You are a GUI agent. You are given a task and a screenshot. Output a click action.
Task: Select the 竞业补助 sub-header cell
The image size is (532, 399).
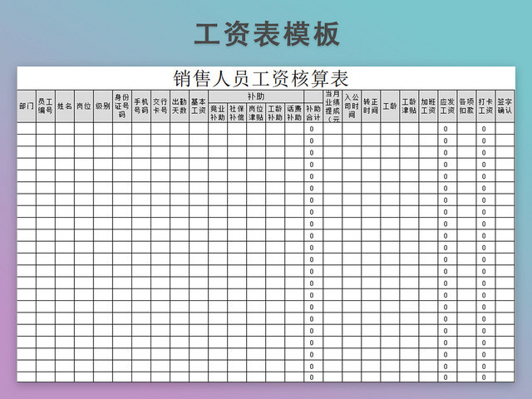tap(218, 113)
